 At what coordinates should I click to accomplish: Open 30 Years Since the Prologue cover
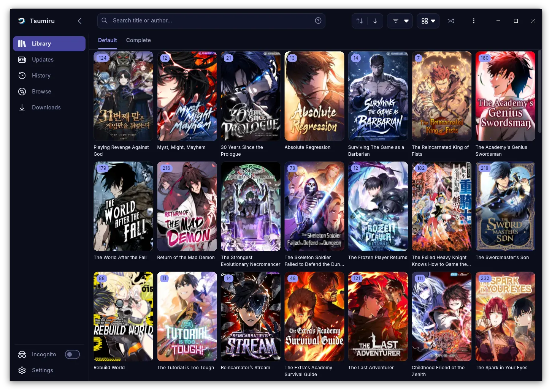pos(251,96)
